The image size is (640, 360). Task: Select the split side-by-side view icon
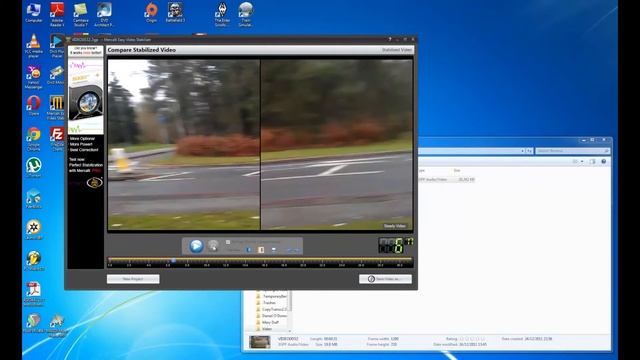(x=261, y=250)
